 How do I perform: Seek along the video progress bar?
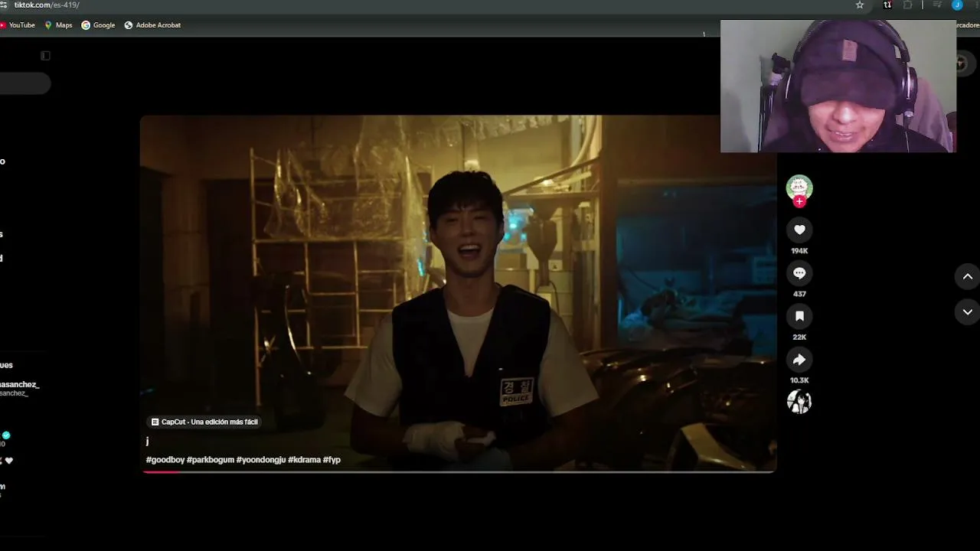click(x=459, y=471)
